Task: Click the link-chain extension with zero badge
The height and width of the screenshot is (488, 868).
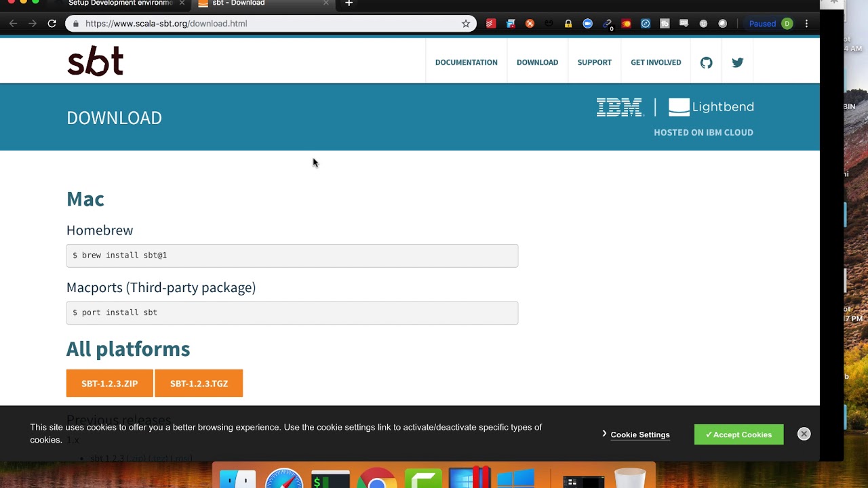Action: click(608, 24)
